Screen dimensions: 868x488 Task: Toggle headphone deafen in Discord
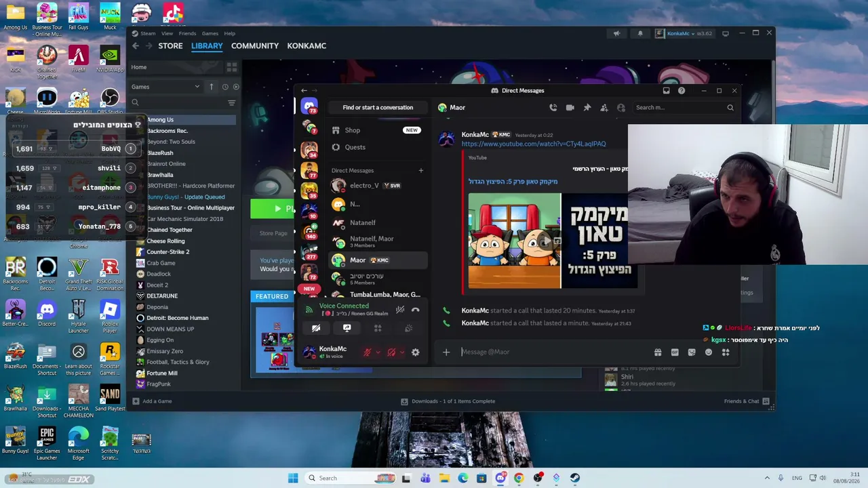click(x=391, y=352)
